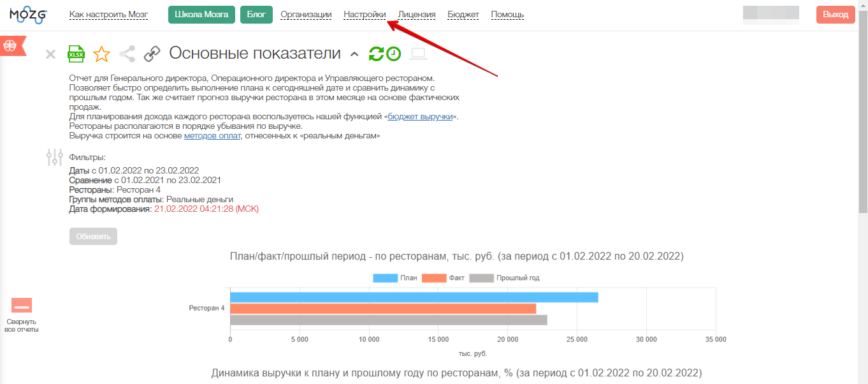Share the report via share icon

click(127, 54)
